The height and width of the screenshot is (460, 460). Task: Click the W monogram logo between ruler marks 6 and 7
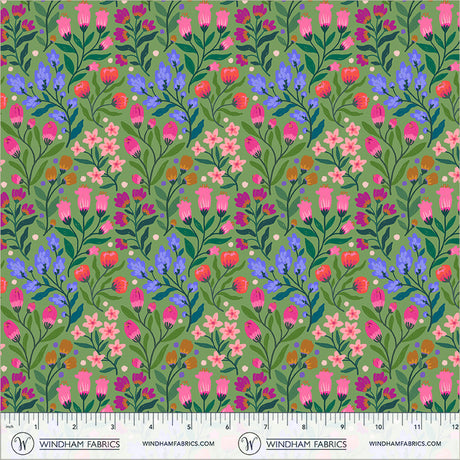249,443
